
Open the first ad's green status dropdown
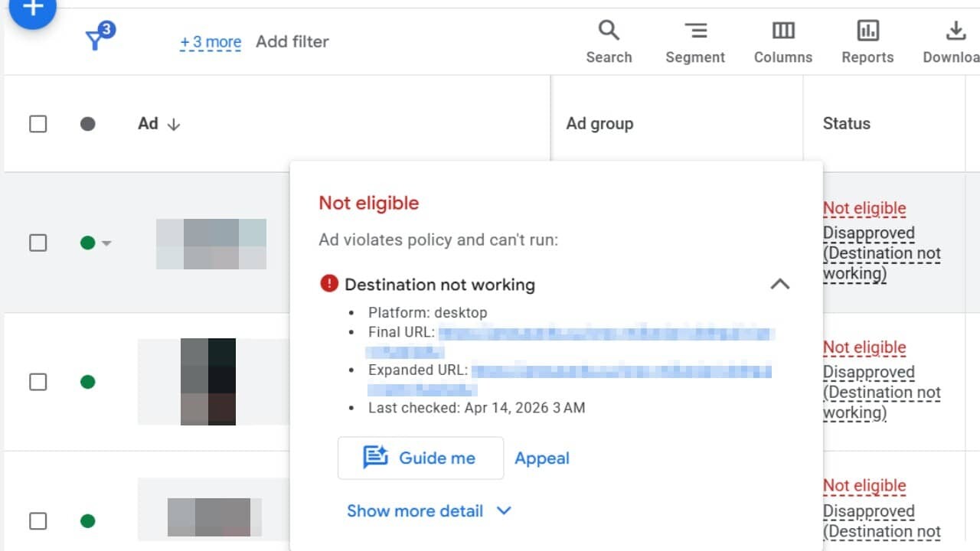pos(96,243)
